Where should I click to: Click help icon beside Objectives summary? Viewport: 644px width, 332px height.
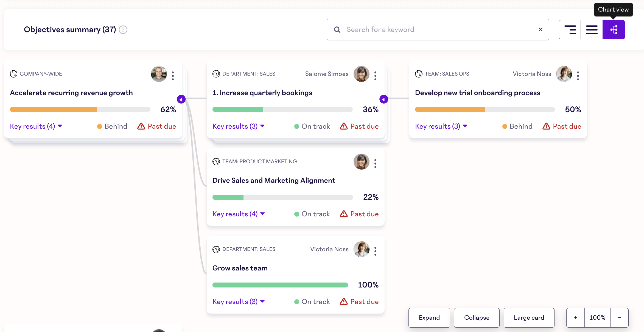tap(123, 30)
